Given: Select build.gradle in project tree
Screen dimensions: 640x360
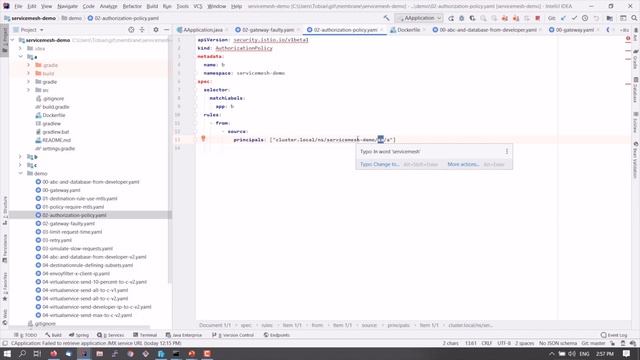Looking at the screenshot, I should (56, 107).
